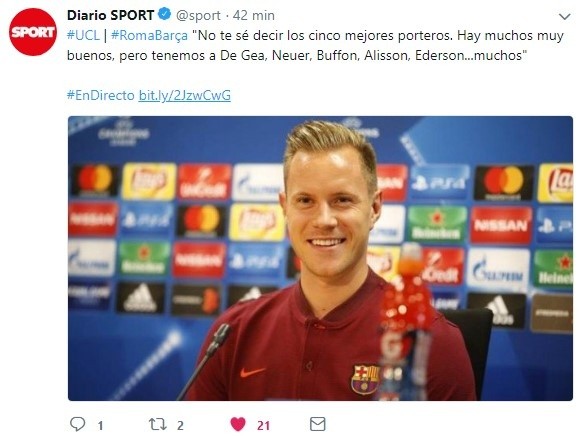This screenshot has width=583, height=437.
Task: Unlike the tweet via the heart icon
Action: point(238,424)
